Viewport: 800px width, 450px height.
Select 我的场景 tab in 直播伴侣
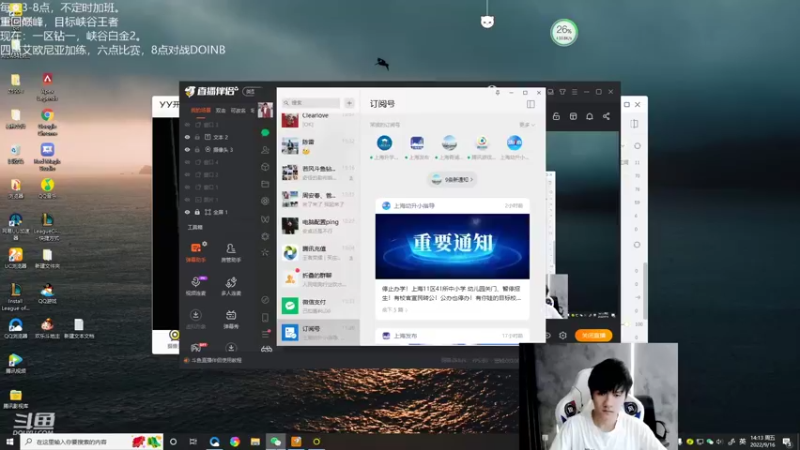click(201, 110)
